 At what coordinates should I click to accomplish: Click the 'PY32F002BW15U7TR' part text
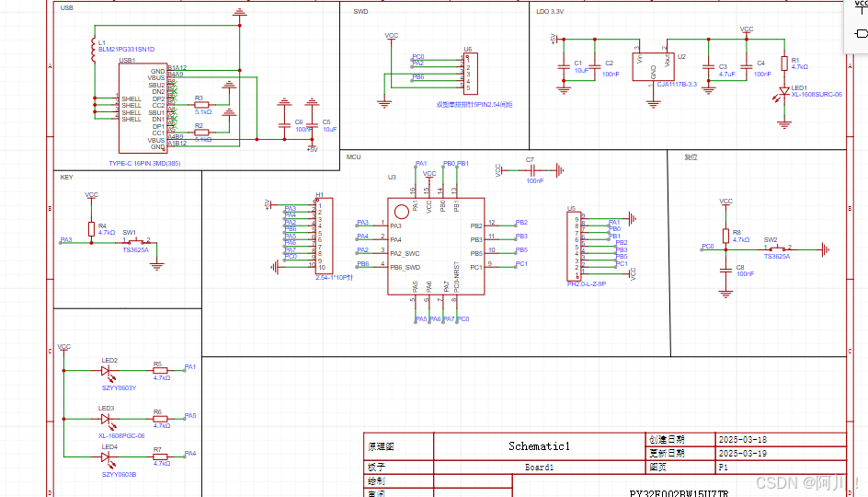point(679,492)
